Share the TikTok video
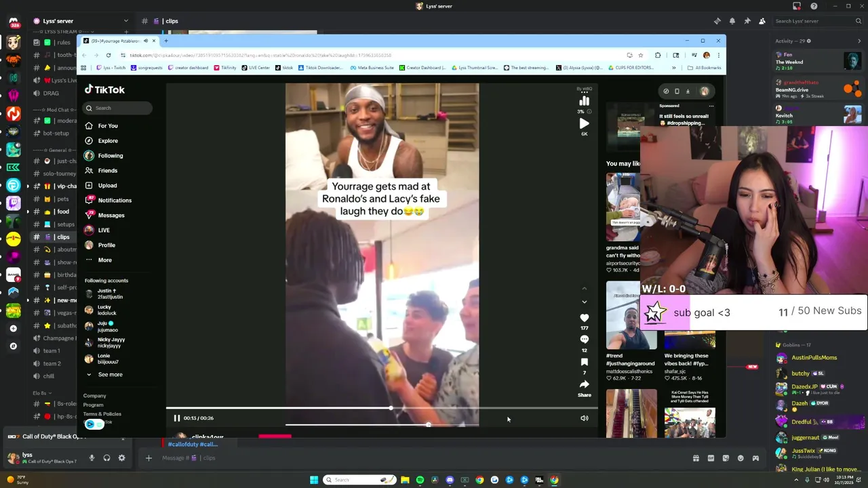The image size is (868, 488). click(x=585, y=385)
